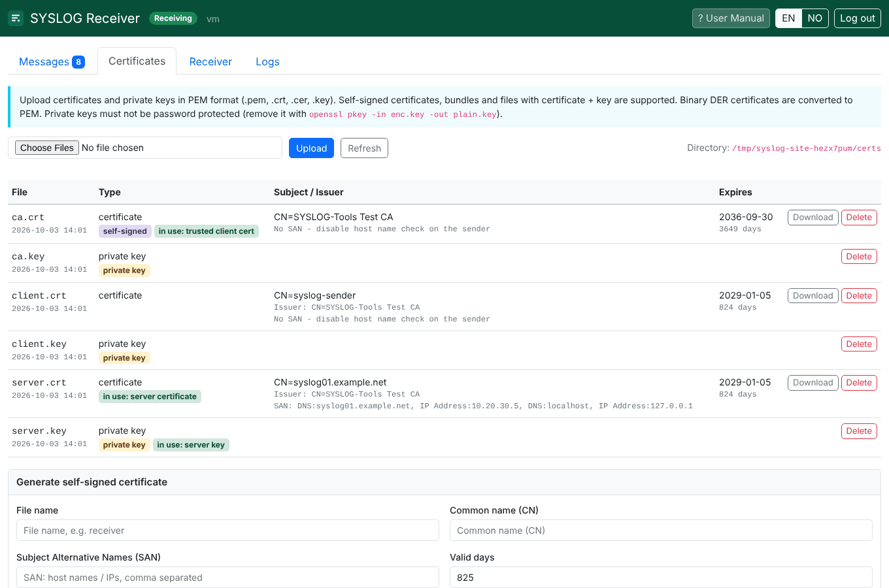Select the CN=syslog01.example.net subject text
This screenshot has height=588, width=889.
point(330,382)
